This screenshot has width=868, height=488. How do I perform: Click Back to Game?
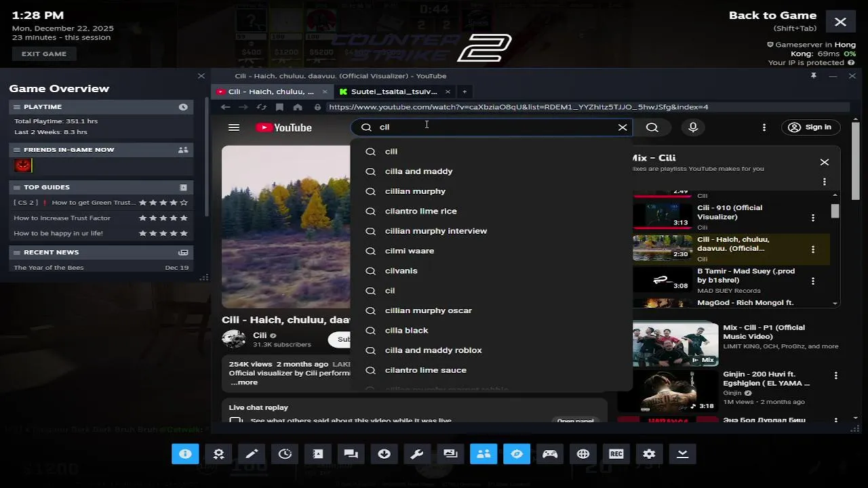(x=772, y=16)
